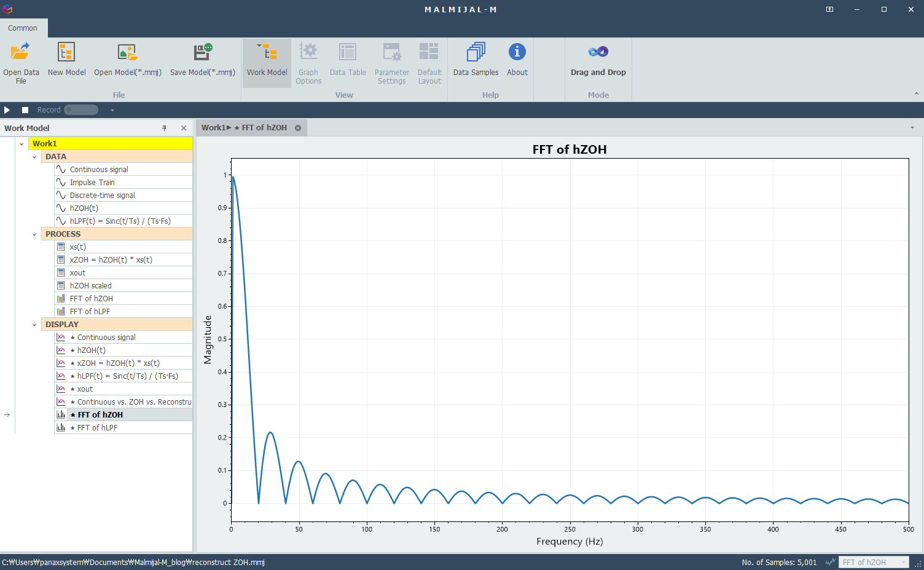Select the xs(t) process item
The height and width of the screenshot is (570, 924).
pos(123,247)
